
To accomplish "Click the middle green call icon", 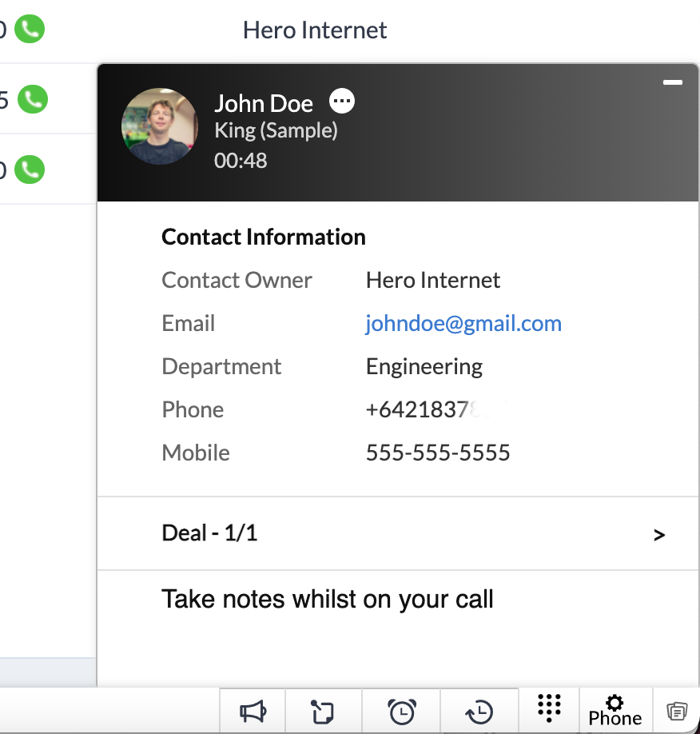I will (x=33, y=99).
